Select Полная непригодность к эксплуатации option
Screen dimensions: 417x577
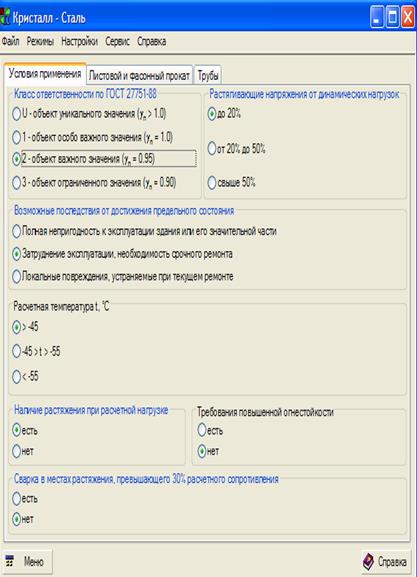16,231
